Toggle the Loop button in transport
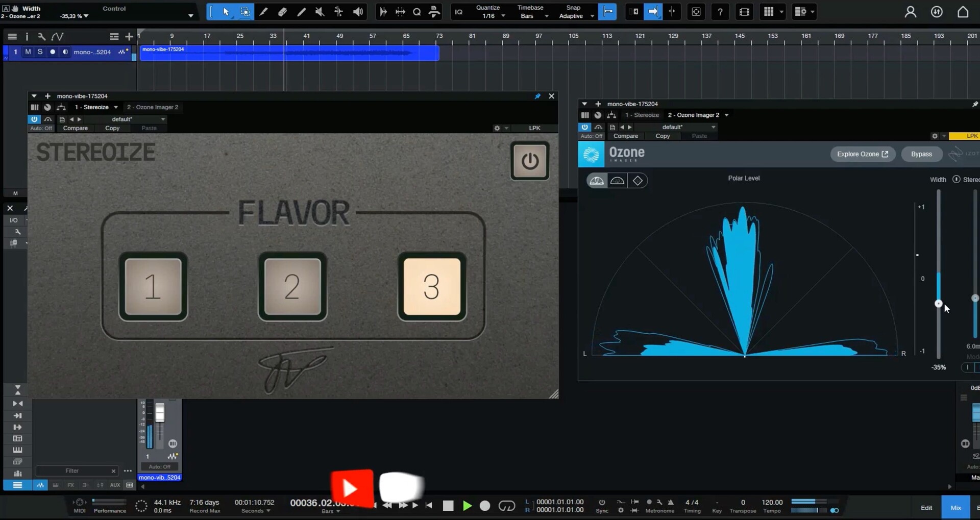 click(506, 505)
